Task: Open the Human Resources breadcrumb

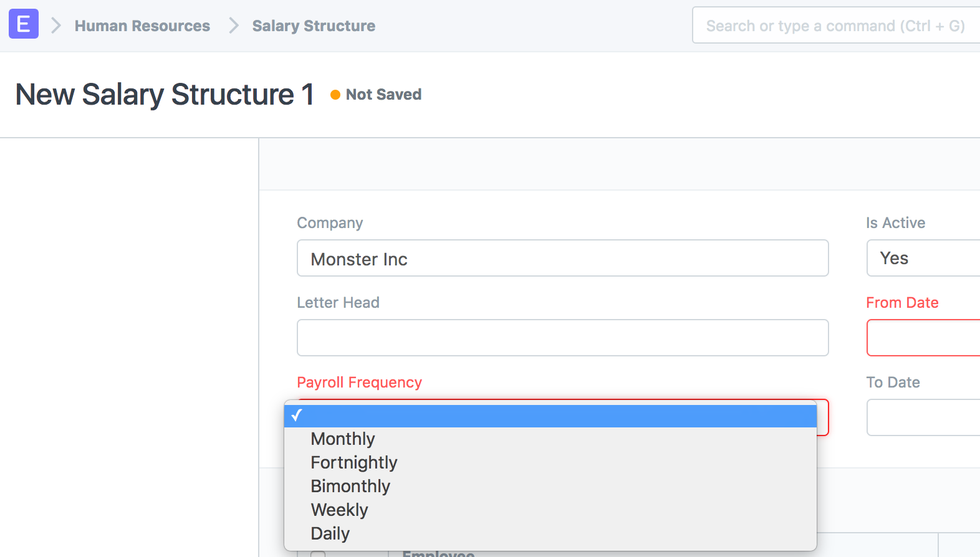Action: click(x=142, y=26)
